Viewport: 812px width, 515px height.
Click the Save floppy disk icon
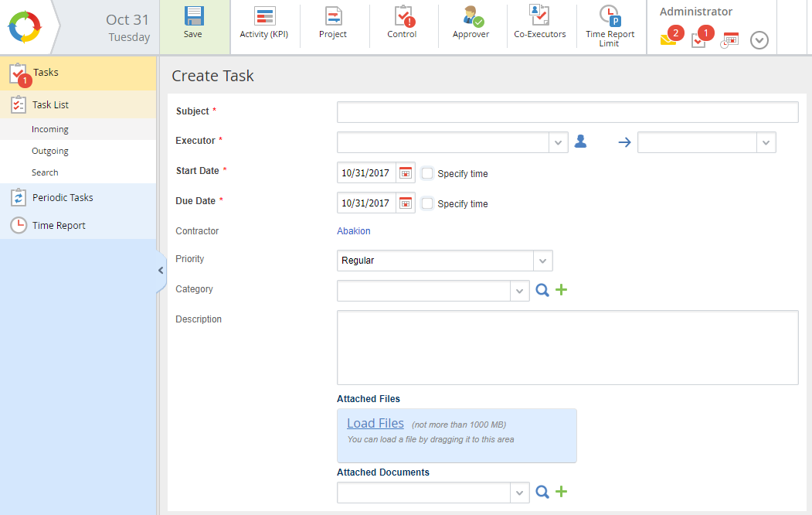193,17
